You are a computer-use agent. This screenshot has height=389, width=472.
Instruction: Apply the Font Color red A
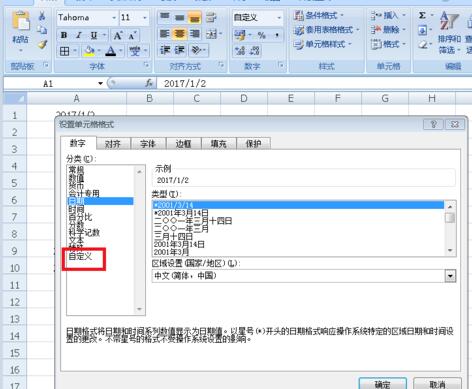click(x=111, y=51)
